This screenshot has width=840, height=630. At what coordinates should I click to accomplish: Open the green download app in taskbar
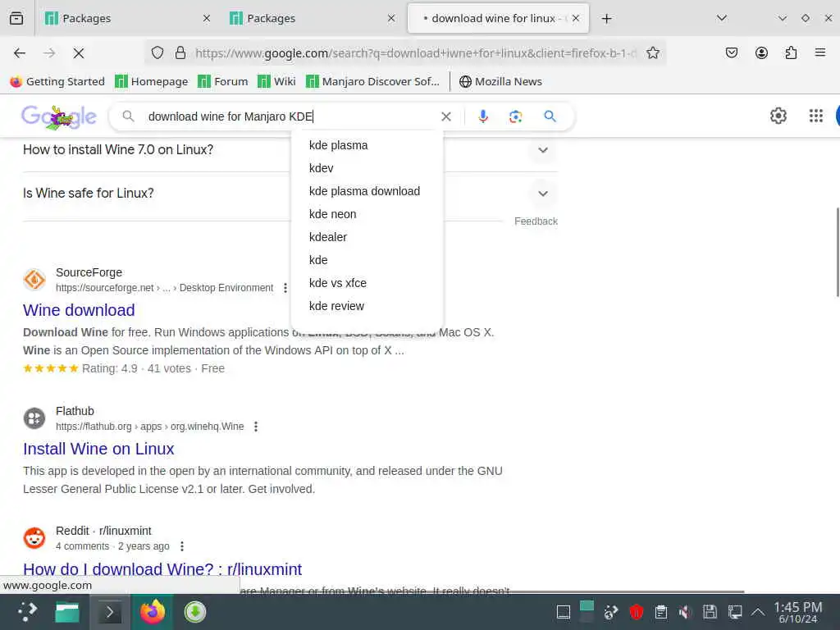[195, 612]
